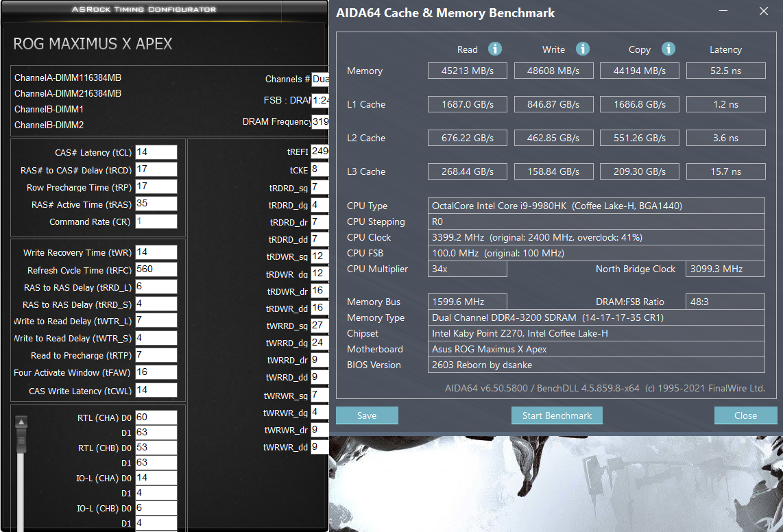Select RAS# Active Time (tRAS) field

156,204
